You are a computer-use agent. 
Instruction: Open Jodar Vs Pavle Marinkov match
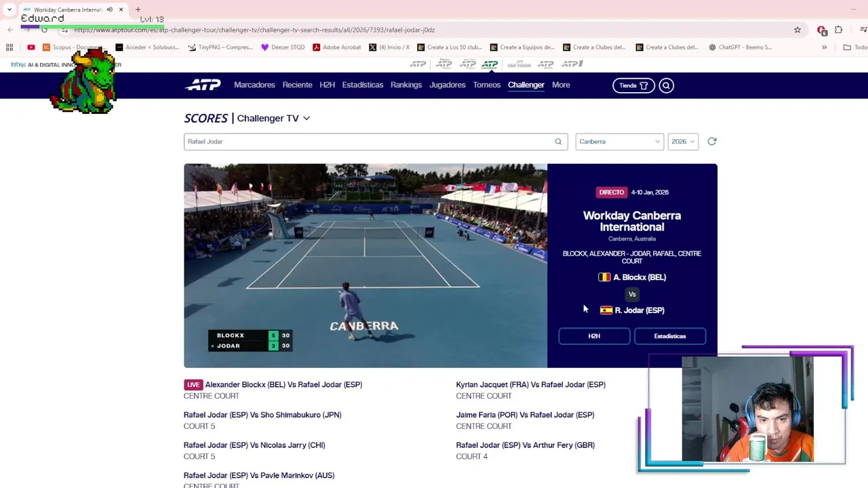259,475
